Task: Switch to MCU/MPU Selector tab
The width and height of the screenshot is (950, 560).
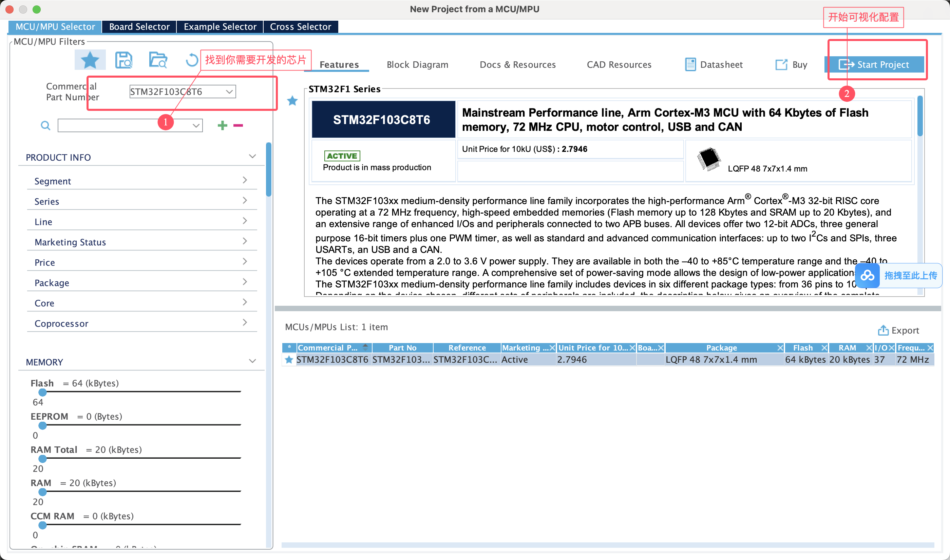Action: [55, 27]
